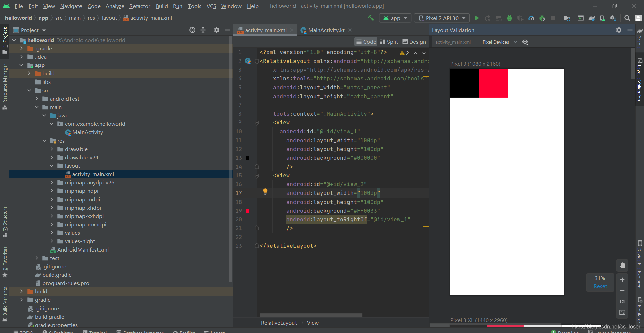Toggle the Resource Manager side panel

click(x=5, y=87)
